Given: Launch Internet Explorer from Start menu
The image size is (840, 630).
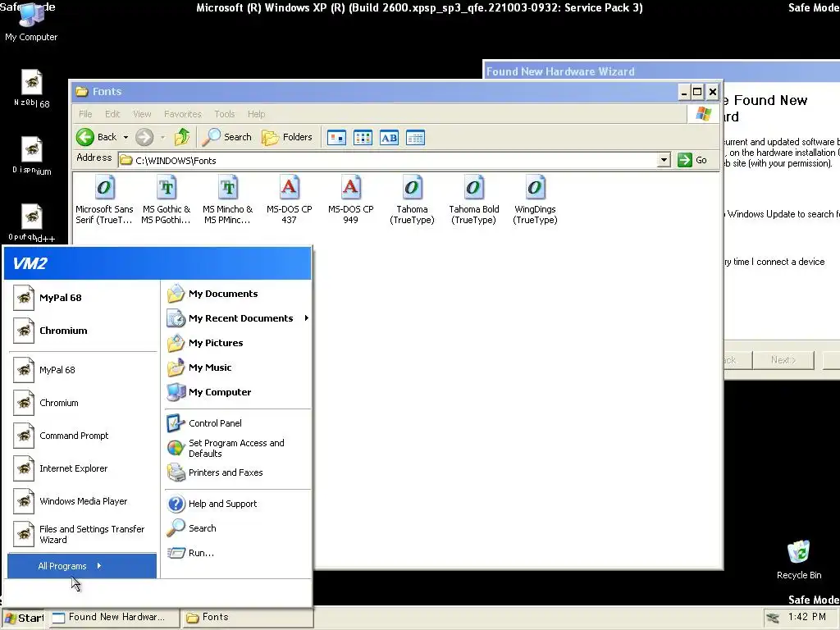Looking at the screenshot, I should [83, 468].
